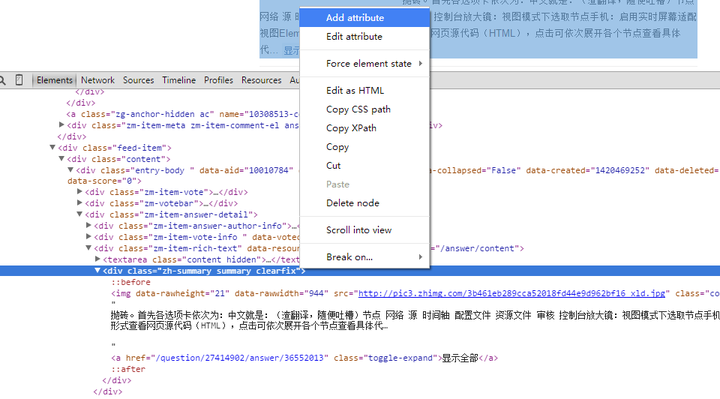
Task: Select Edit as HTML menu entry
Action: tap(365, 91)
